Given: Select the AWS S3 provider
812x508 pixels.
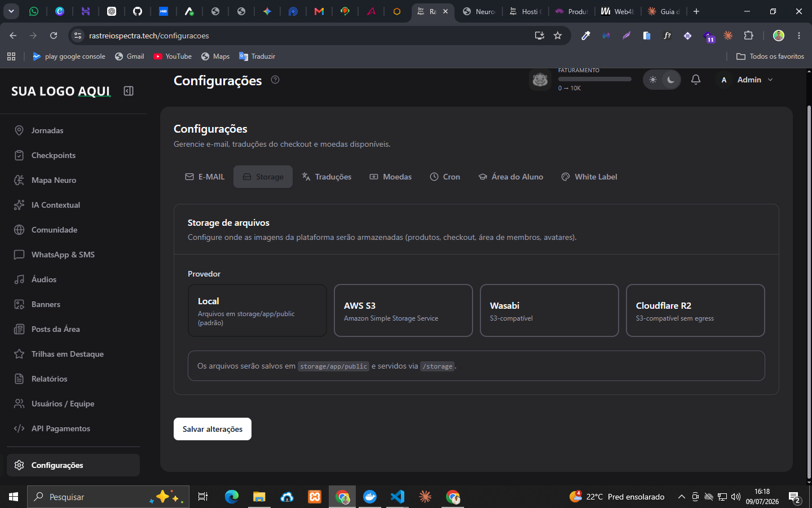Looking at the screenshot, I should coord(403,310).
